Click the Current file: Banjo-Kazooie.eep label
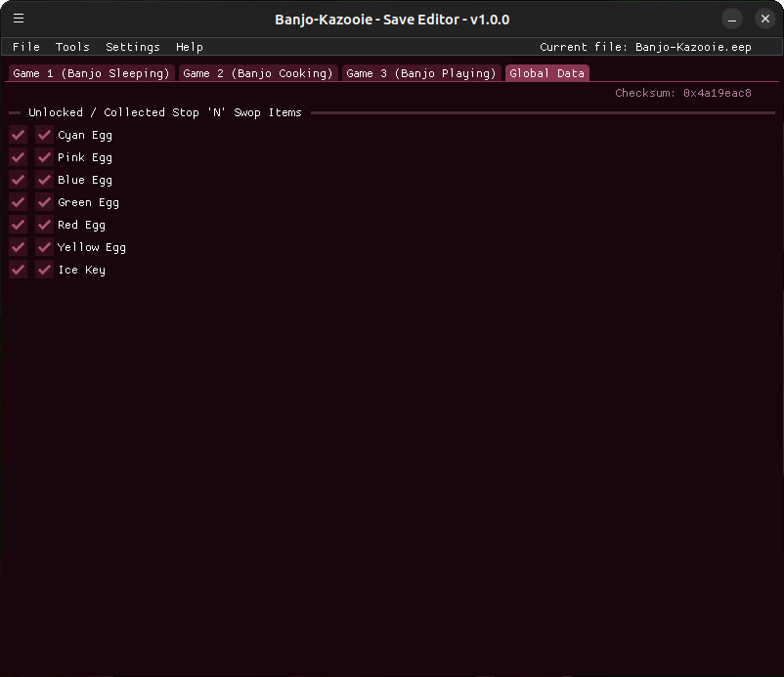 [x=645, y=47]
